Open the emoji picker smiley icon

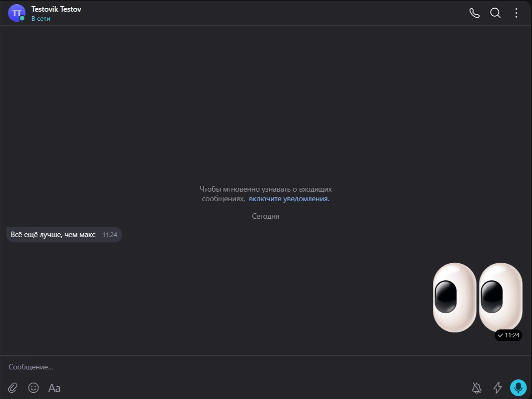[33, 388]
